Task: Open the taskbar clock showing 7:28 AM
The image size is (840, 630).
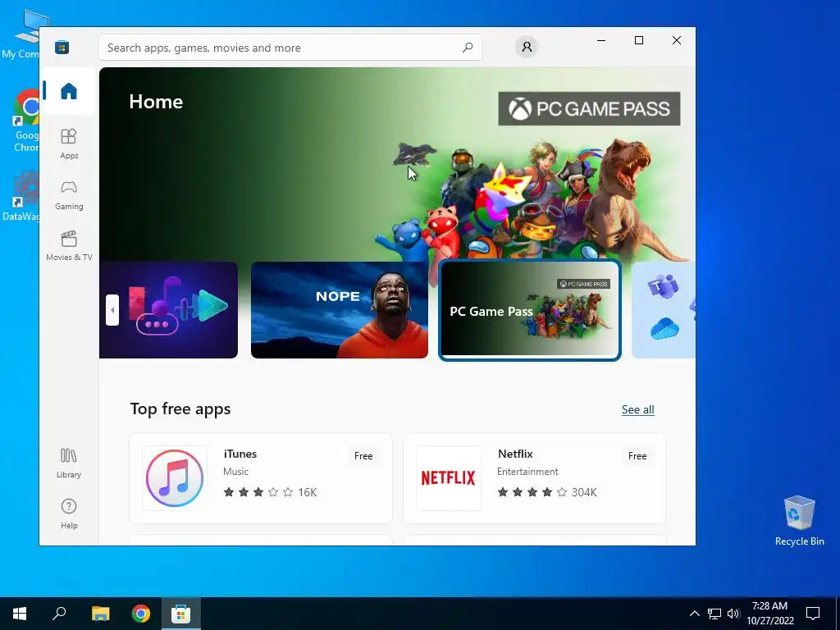Action: tap(769, 614)
